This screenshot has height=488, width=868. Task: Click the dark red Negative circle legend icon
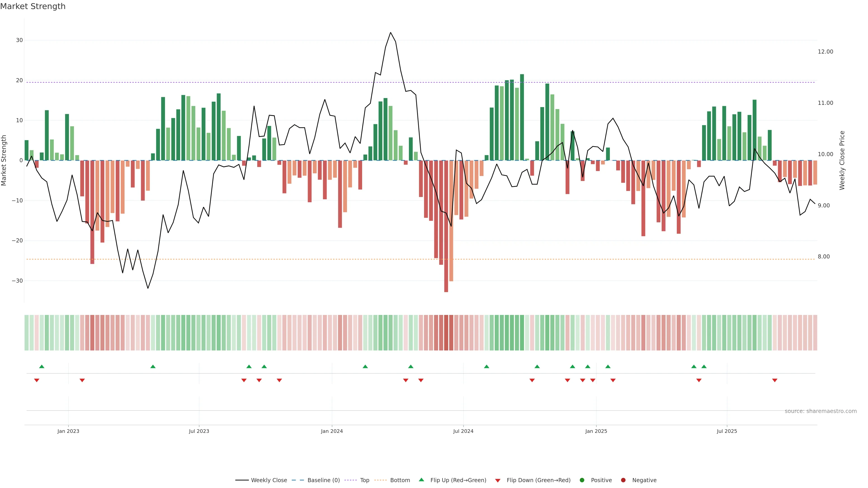623,480
